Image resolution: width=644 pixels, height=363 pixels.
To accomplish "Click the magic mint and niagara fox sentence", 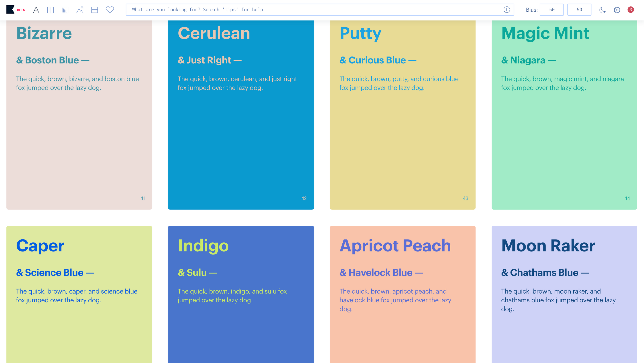I will pos(562,83).
